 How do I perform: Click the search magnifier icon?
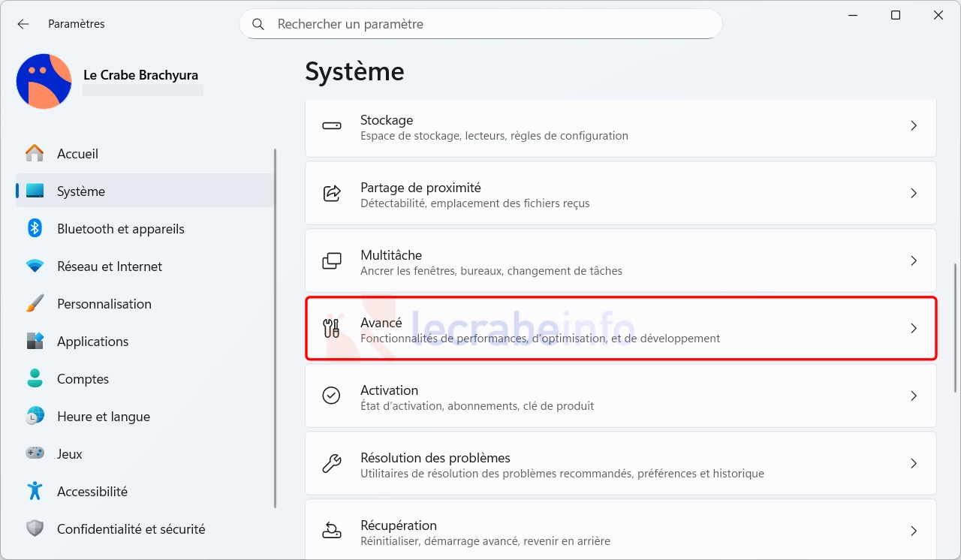(x=258, y=24)
